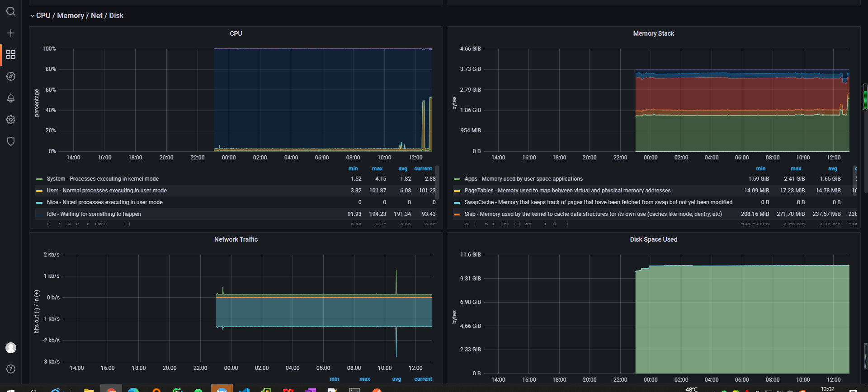This screenshot has height=392, width=868.
Task: Click green color swatch for System series
Action: pyautogui.click(x=39, y=179)
